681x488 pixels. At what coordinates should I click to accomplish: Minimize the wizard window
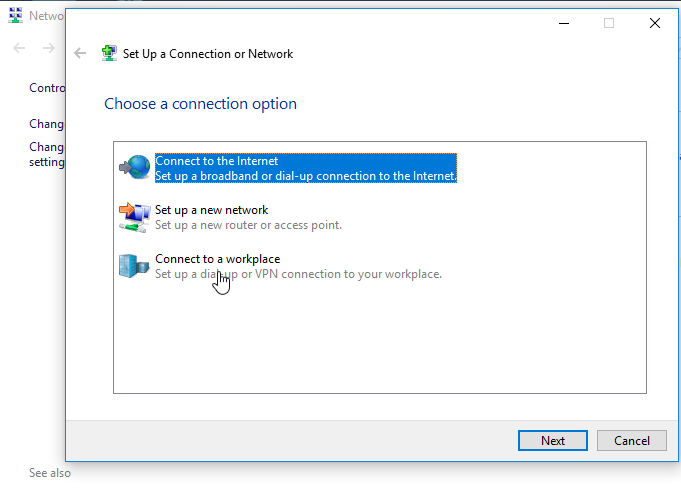tap(564, 23)
